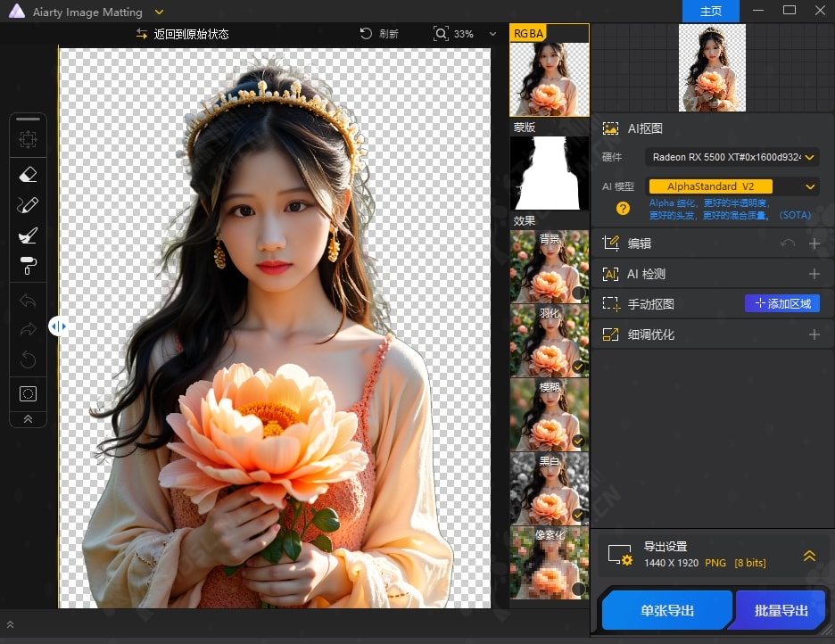Open the Aiarty Image Matting title dropdown

159,12
